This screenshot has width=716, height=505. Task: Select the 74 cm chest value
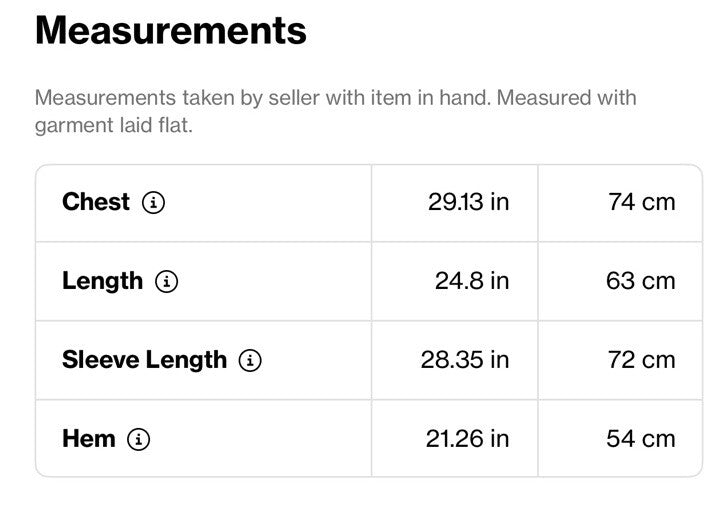coord(642,202)
